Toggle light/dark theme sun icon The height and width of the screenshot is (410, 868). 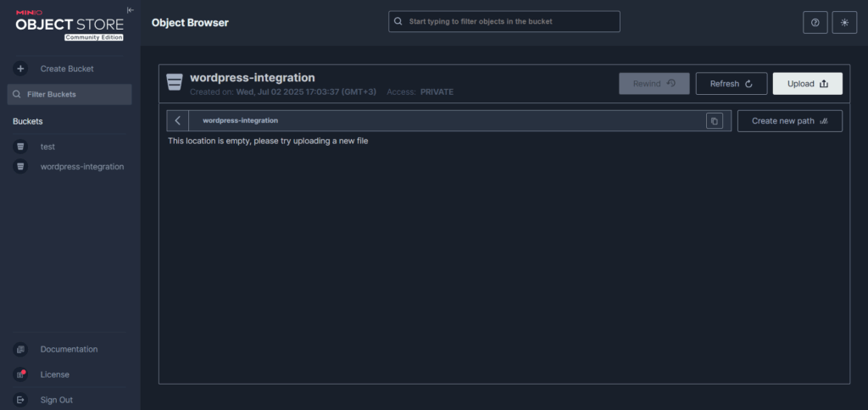coord(844,23)
